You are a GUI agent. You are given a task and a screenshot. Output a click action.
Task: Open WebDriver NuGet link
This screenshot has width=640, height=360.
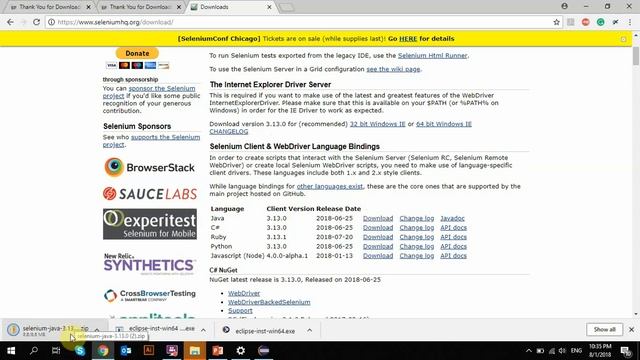click(x=244, y=293)
